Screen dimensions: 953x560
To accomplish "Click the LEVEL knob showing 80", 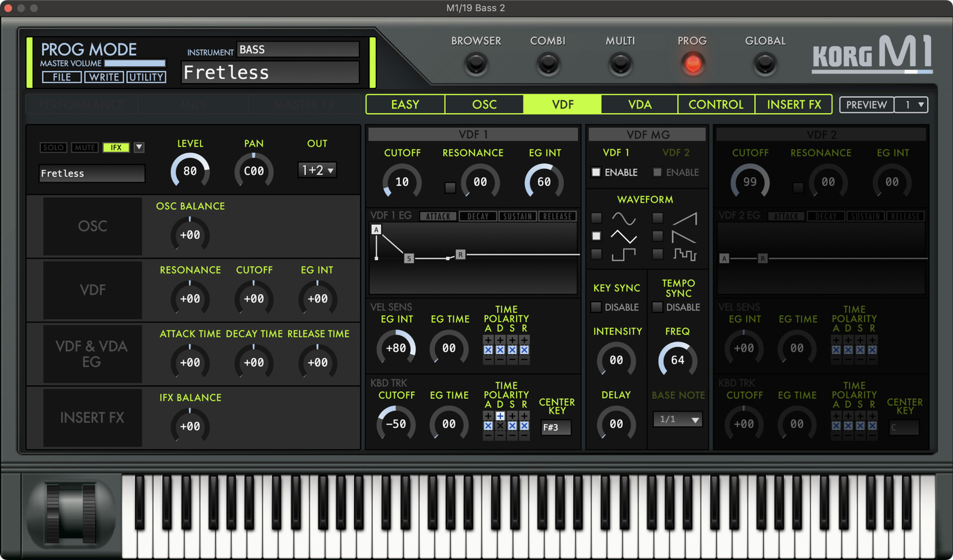I will (190, 171).
